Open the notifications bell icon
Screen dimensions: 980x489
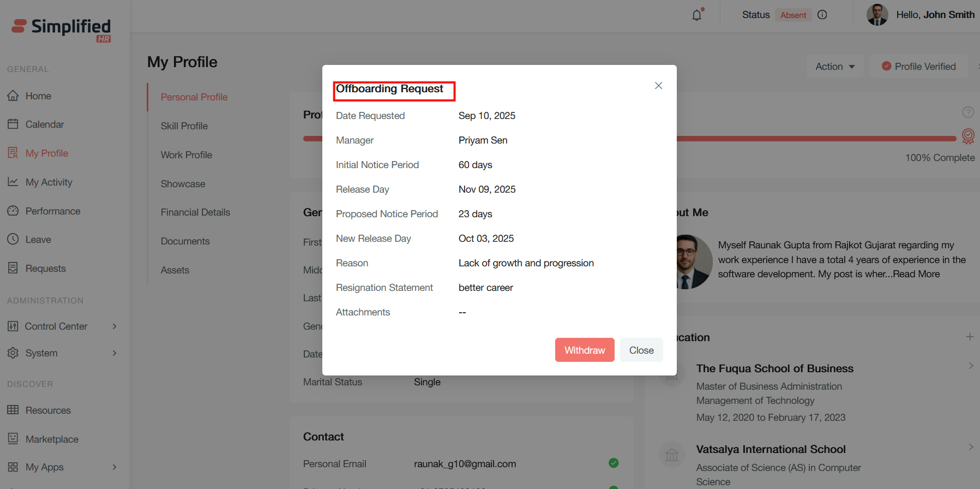[x=697, y=15]
